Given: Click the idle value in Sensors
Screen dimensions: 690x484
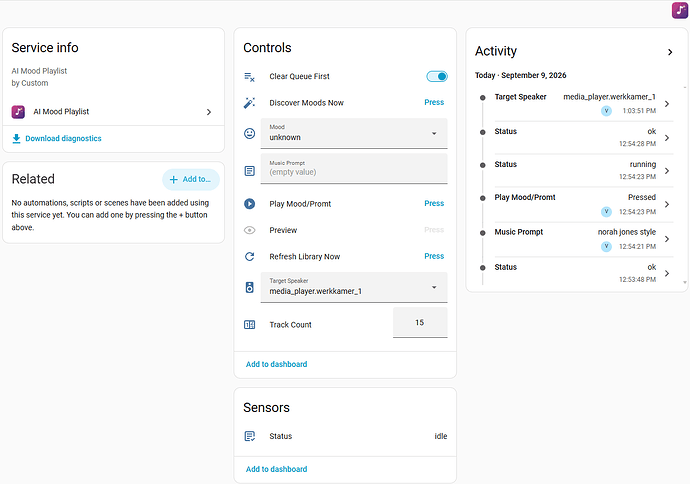Looking at the screenshot, I should pyautogui.click(x=440, y=436).
